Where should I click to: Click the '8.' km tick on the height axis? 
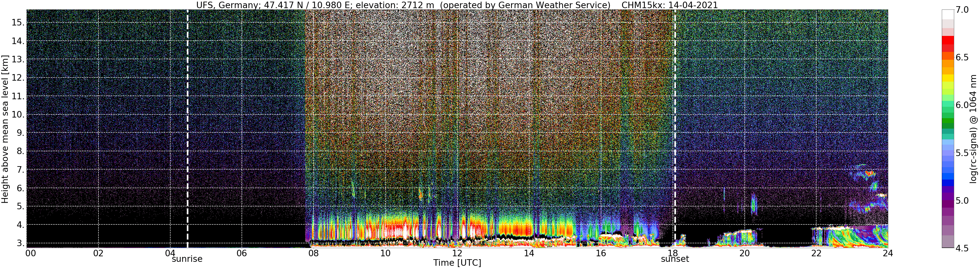click(x=20, y=151)
